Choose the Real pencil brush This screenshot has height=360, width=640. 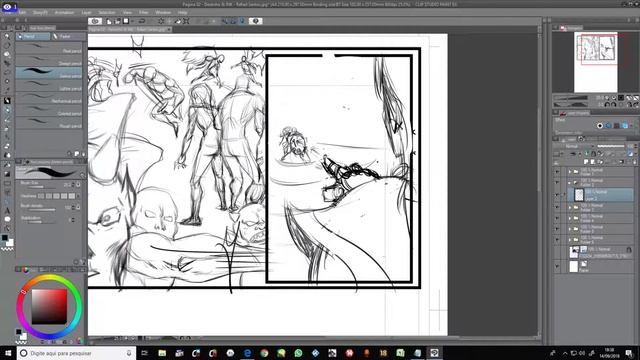tap(49, 48)
